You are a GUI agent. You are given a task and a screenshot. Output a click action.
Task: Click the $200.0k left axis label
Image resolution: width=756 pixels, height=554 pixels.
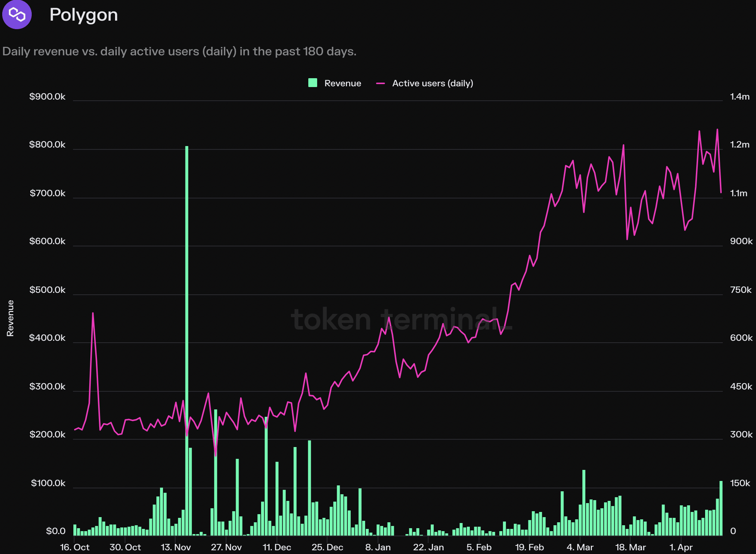coord(47,434)
